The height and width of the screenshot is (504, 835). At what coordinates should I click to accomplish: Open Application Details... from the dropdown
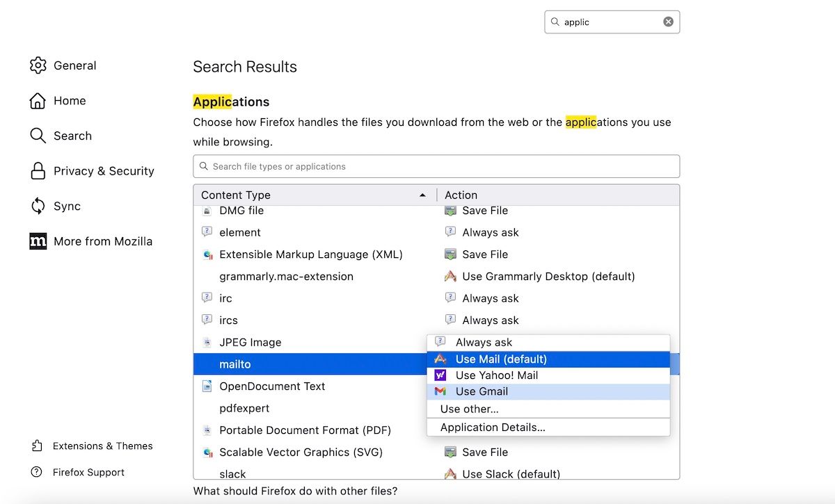[493, 428]
